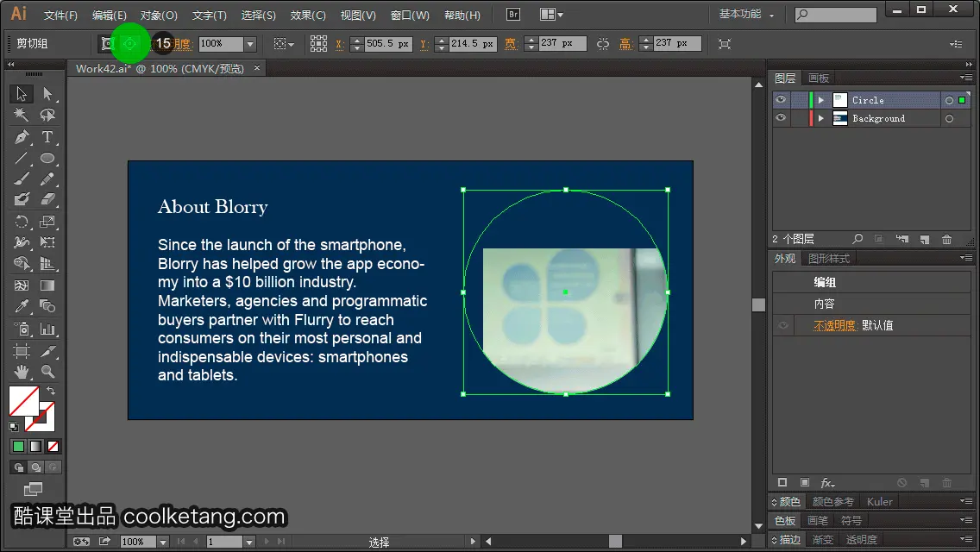980x552 pixels.
Task: Toggle visibility of the opacity appearance row
Action: [x=783, y=325]
